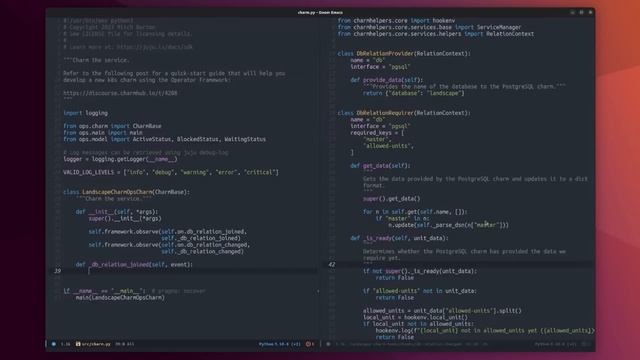Click the "allowed-units", entry in required_keys
Viewport: 640px width, 360px height.
389,146
